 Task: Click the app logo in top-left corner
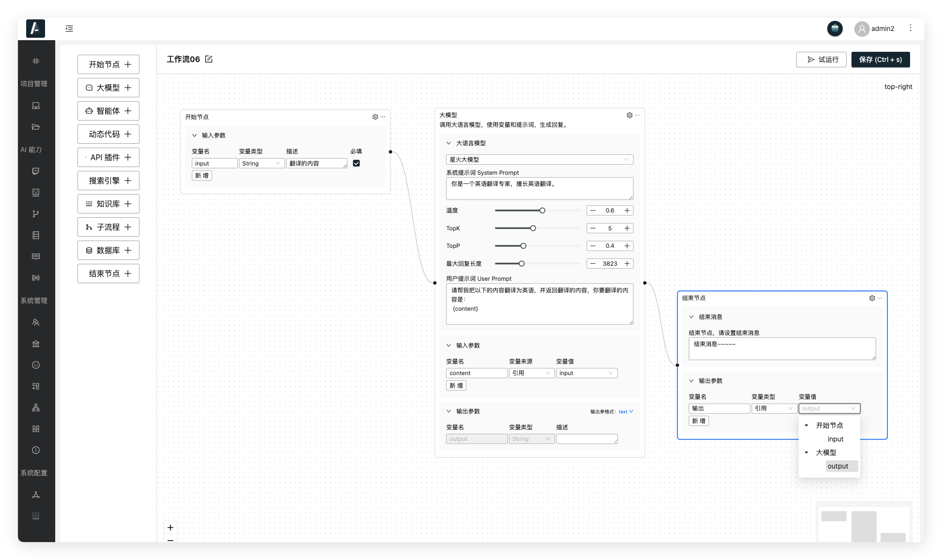point(35,29)
